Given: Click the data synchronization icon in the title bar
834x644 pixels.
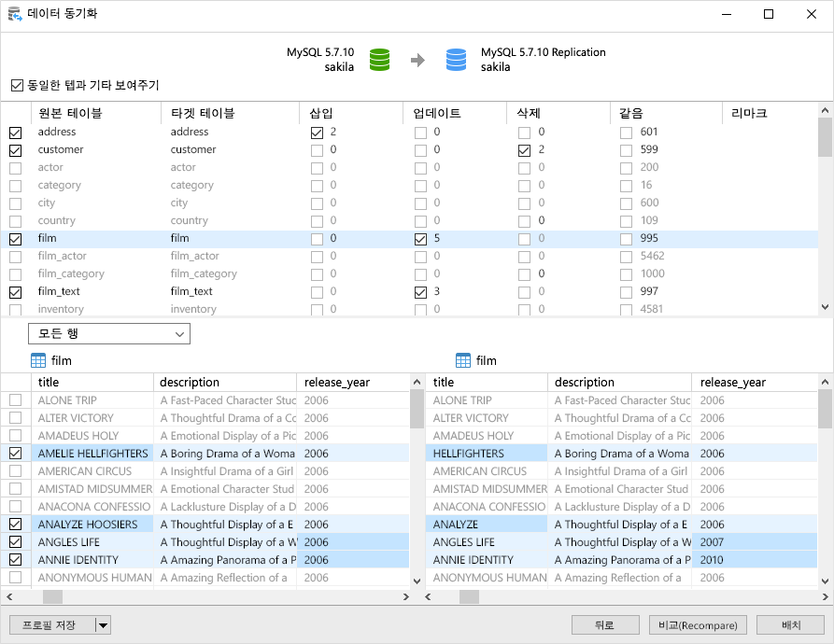Looking at the screenshot, I should pyautogui.click(x=15, y=14).
